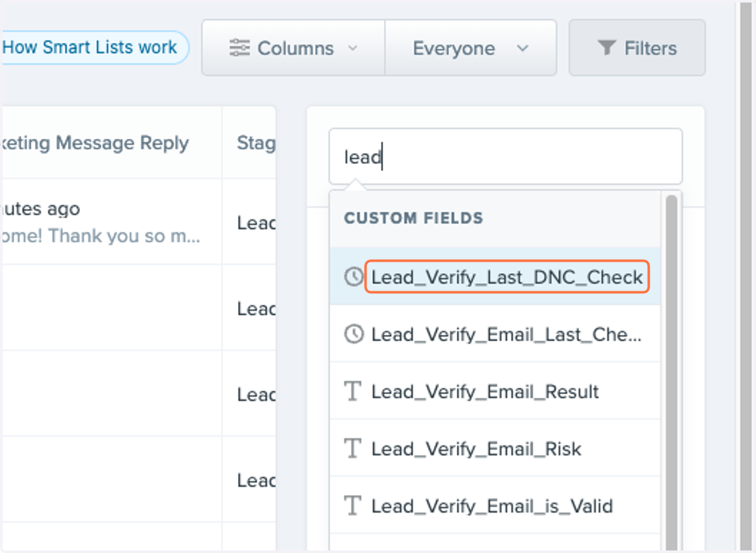Click the sliders icon beside Columns
This screenshot has height=553, width=756.
[x=239, y=49]
